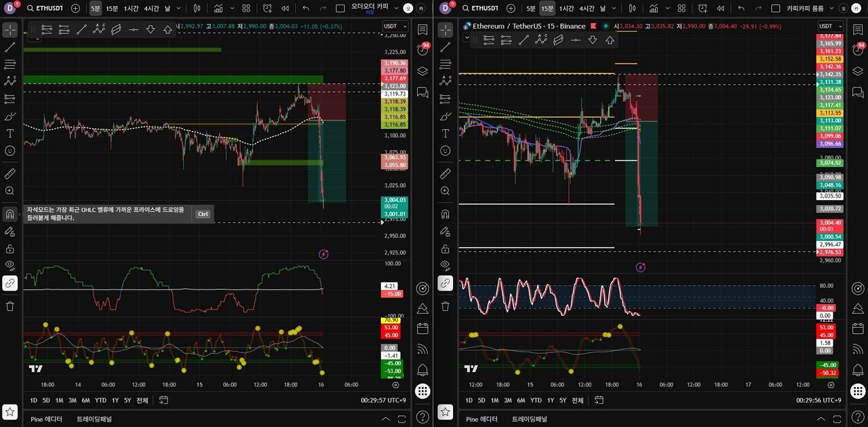Toggle magnet mode in the left window sidebar

[10, 214]
